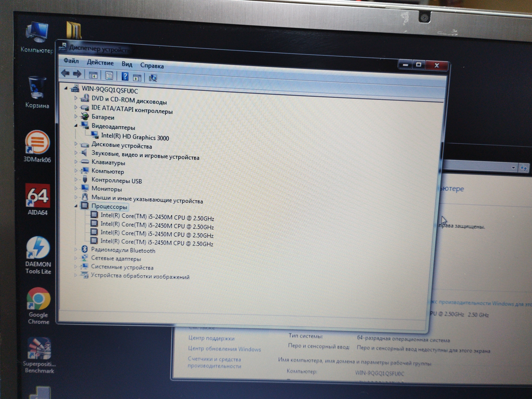Collapse the Процессоры node

(x=76, y=206)
